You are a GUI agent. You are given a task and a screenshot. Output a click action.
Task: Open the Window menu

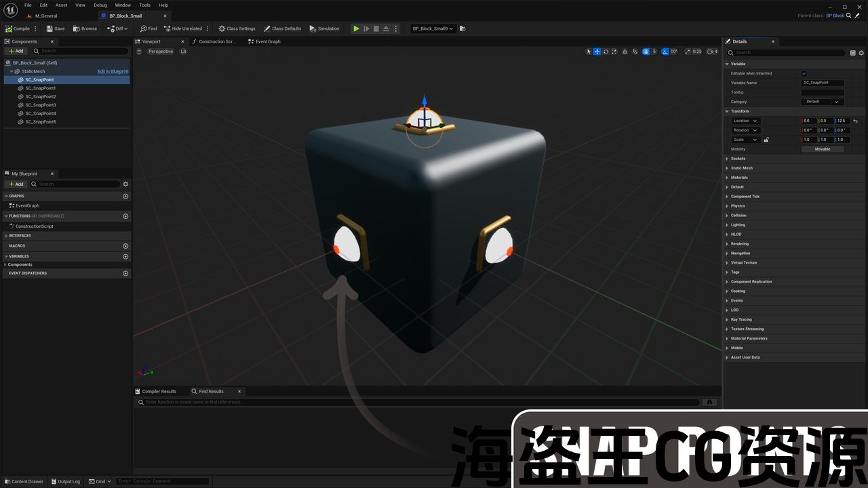point(123,5)
